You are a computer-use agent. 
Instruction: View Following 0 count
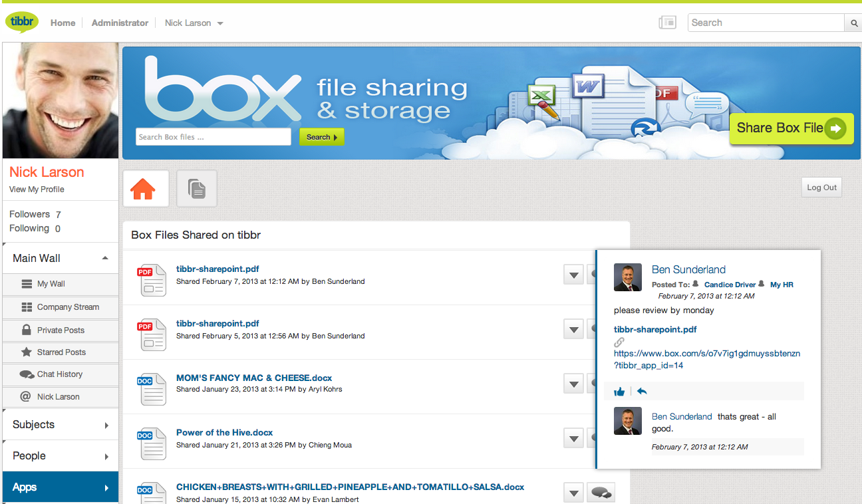click(35, 228)
